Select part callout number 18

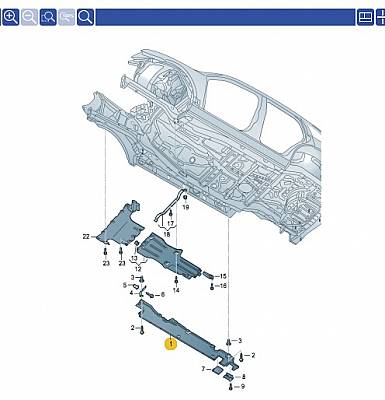pos(167,234)
